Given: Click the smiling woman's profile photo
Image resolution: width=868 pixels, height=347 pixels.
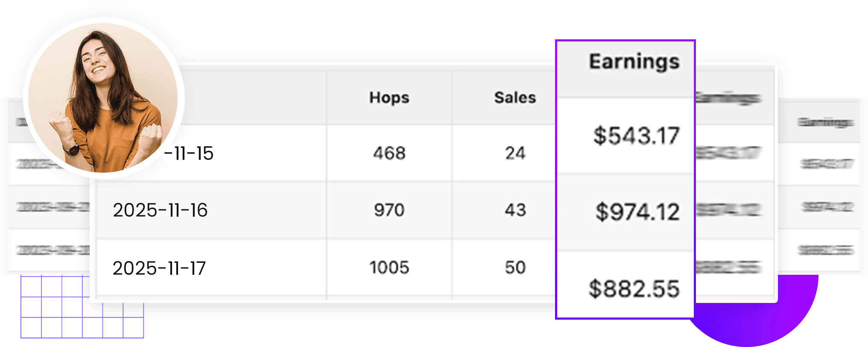Looking at the screenshot, I should pos(104,98).
